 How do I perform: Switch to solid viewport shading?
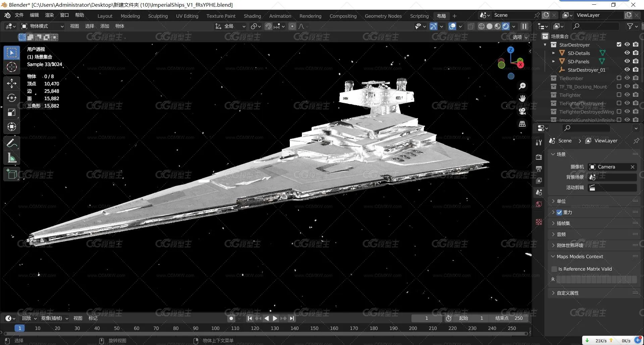click(489, 26)
